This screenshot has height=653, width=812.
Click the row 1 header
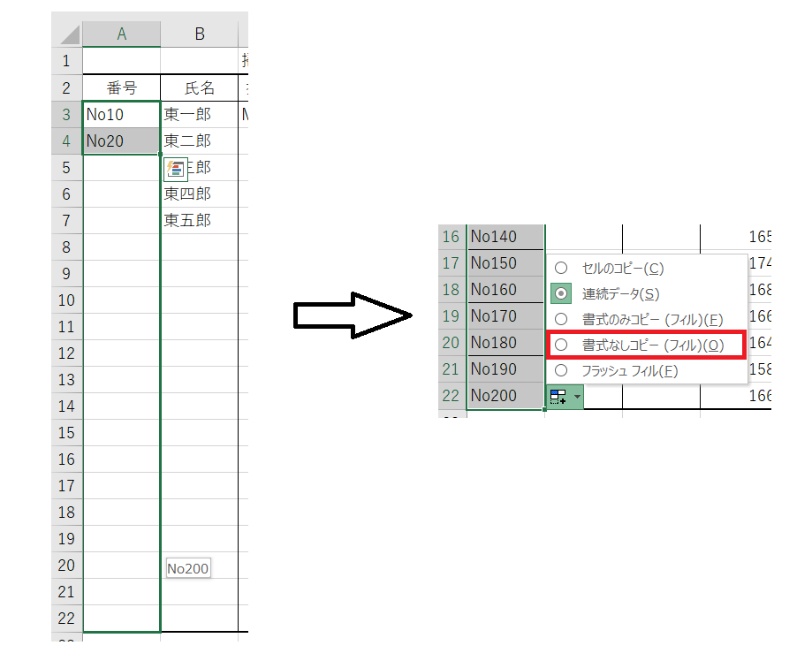[66, 62]
